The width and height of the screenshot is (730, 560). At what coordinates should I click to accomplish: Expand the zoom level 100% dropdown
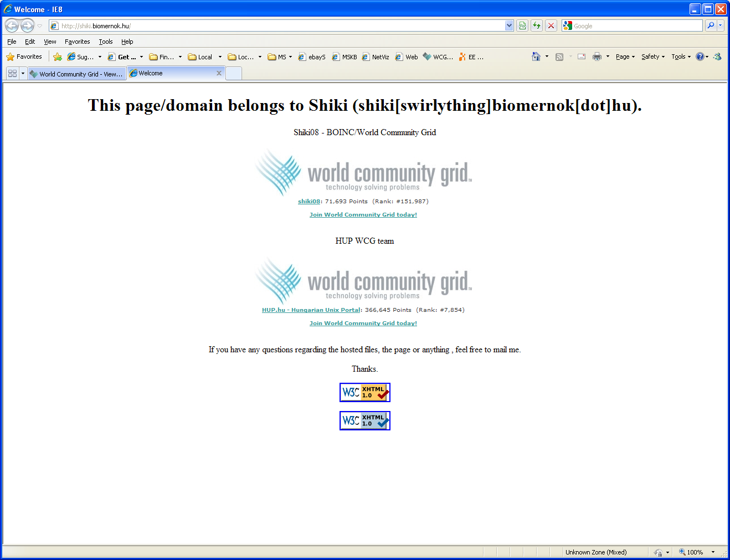pyautogui.click(x=713, y=552)
